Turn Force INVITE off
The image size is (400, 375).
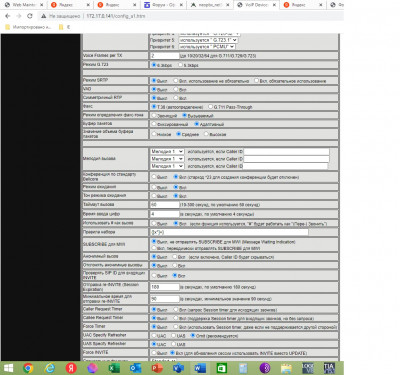pos(154,353)
